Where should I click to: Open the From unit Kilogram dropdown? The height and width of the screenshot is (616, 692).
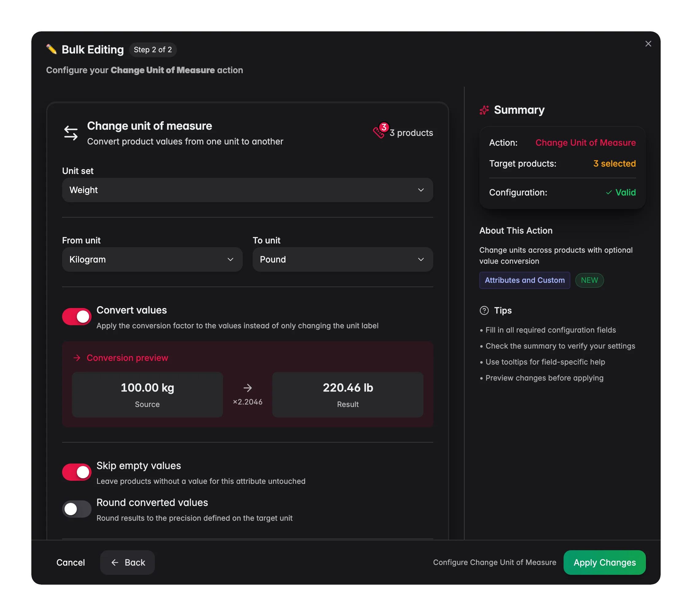[x=152, y=259]
